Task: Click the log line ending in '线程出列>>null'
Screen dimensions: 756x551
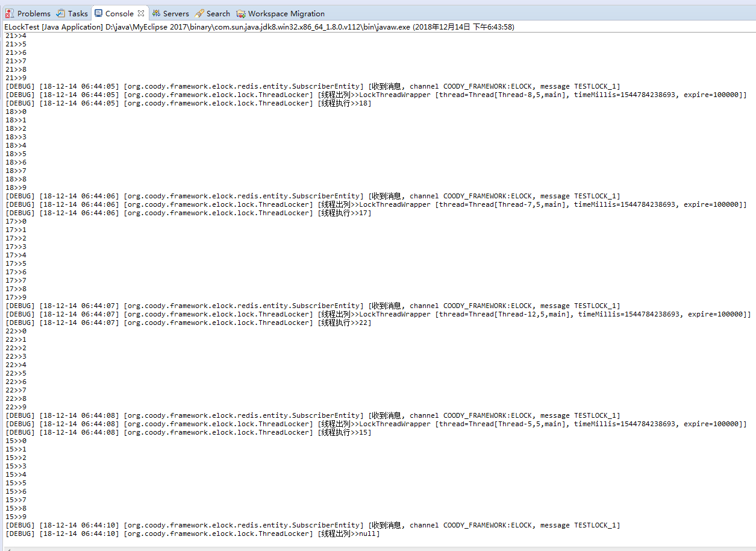Action: (193, 534)
